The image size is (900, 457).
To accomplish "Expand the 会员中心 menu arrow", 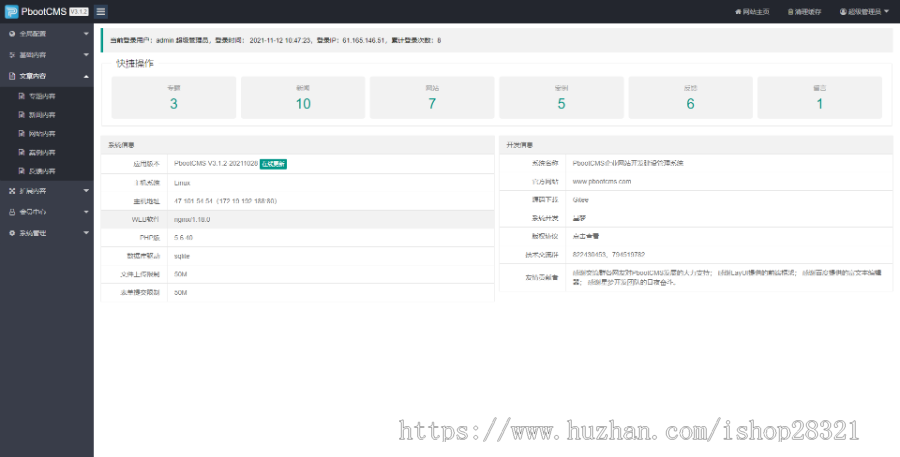I will (86, 212).
